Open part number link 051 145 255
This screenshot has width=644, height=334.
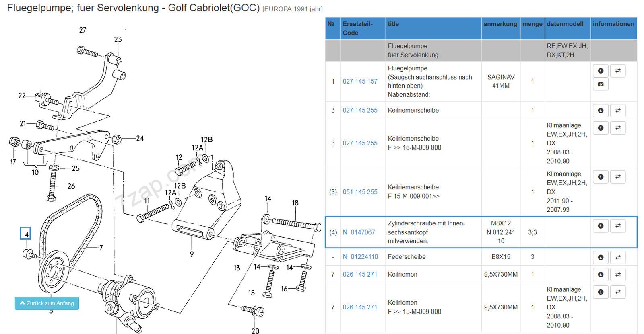point(360,192)
